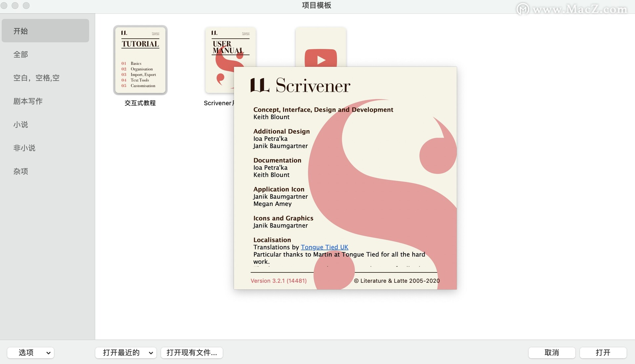Click the 交互式教程 label
The width and height of the screenshot is (635, 364).
click(x=140, y=103)
